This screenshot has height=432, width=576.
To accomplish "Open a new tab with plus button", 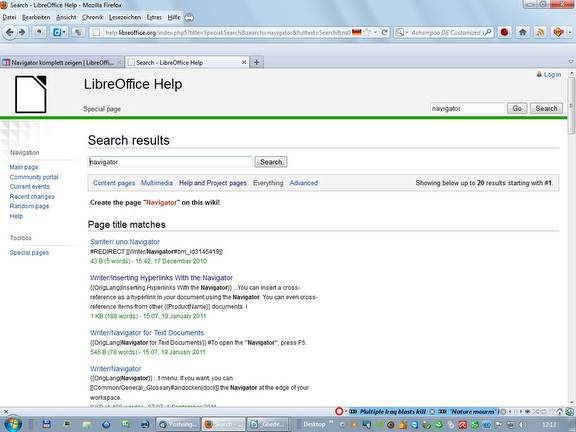I will (x=256, y=62).
